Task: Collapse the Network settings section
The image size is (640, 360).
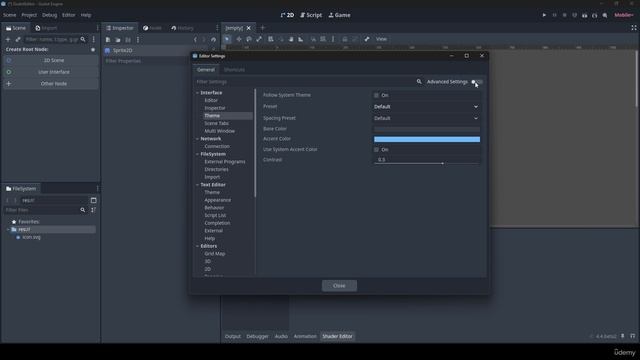Action: pos(198,139)
